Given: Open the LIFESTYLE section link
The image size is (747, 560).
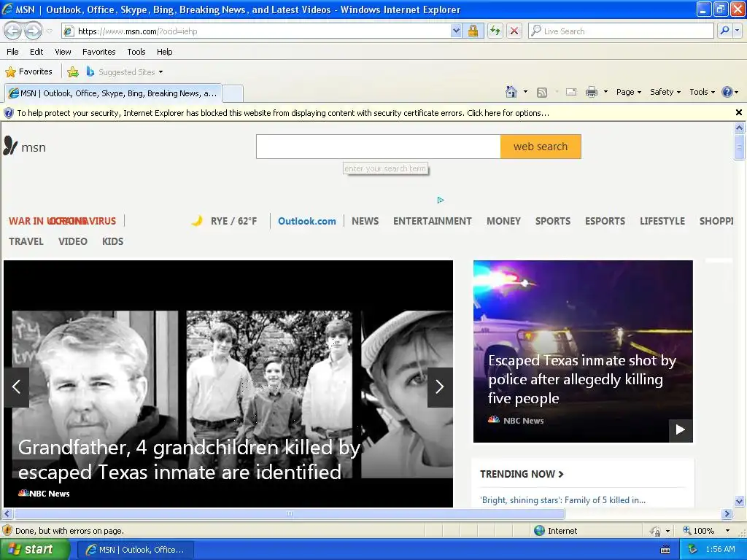Looking at the screenshot, I should [x=662, y=221].
